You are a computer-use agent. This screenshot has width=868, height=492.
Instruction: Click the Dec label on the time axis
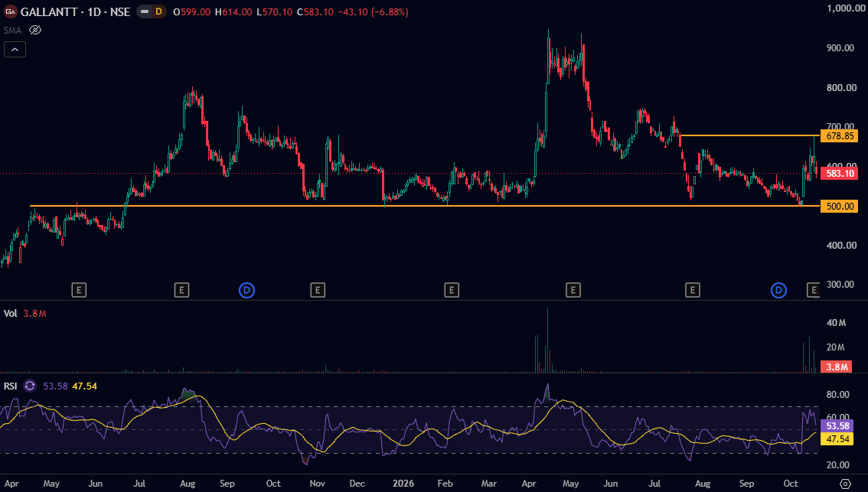[357, 483]
